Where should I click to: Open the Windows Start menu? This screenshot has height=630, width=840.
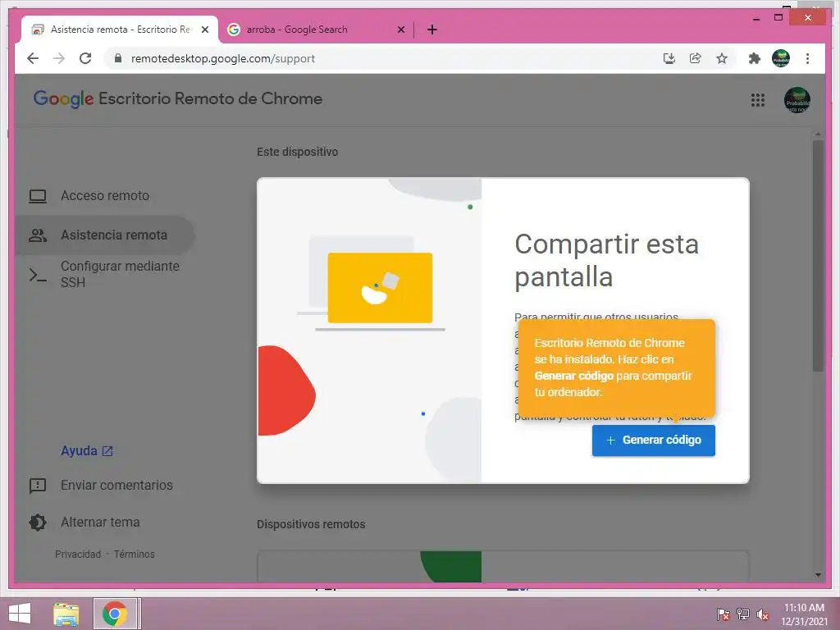(20, 614)
